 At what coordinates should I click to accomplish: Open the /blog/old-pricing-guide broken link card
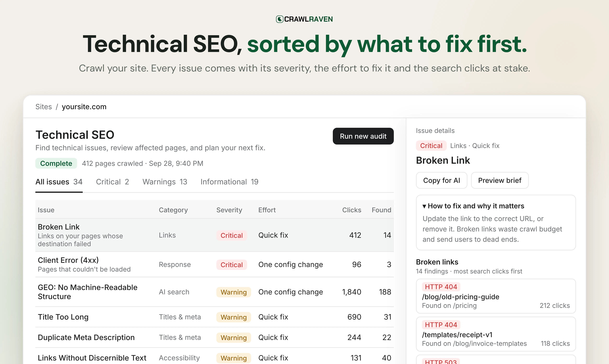(496, 296)
